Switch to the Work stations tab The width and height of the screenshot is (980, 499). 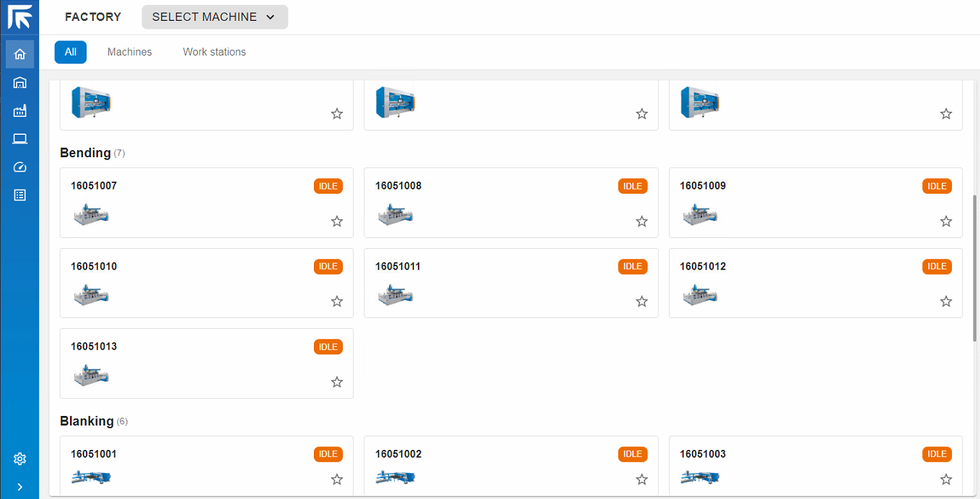pos(214,52)
